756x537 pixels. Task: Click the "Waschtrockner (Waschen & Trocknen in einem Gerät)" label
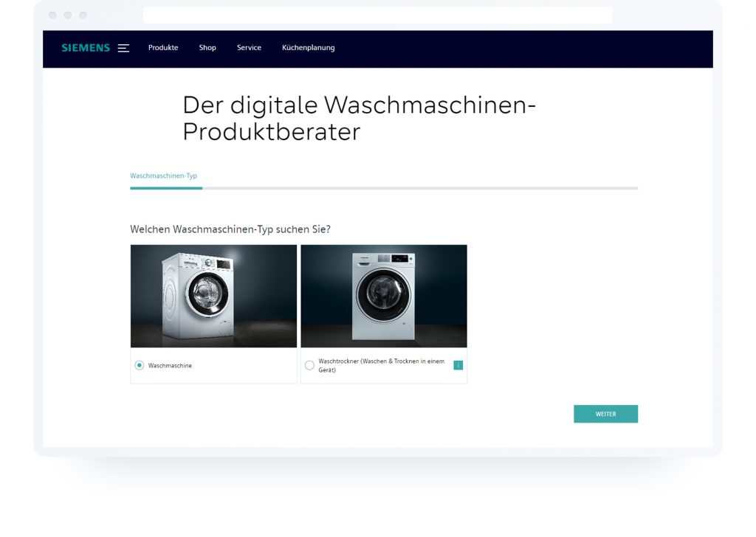pos(382,366)
